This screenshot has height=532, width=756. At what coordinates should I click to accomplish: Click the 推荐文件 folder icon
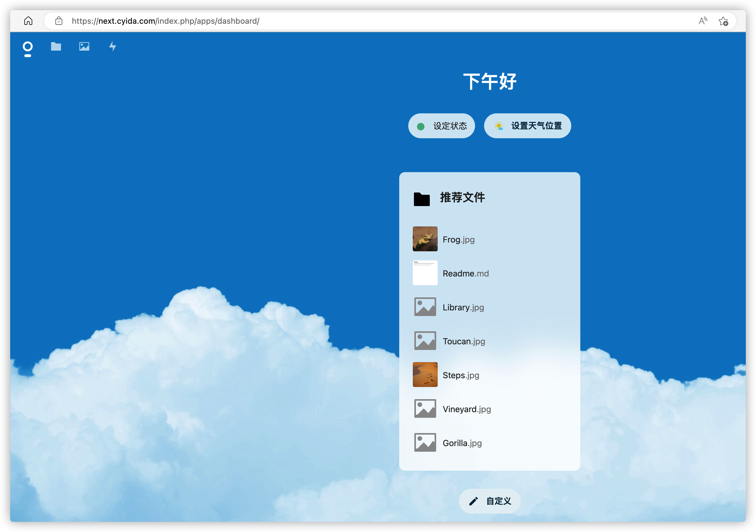422,199
